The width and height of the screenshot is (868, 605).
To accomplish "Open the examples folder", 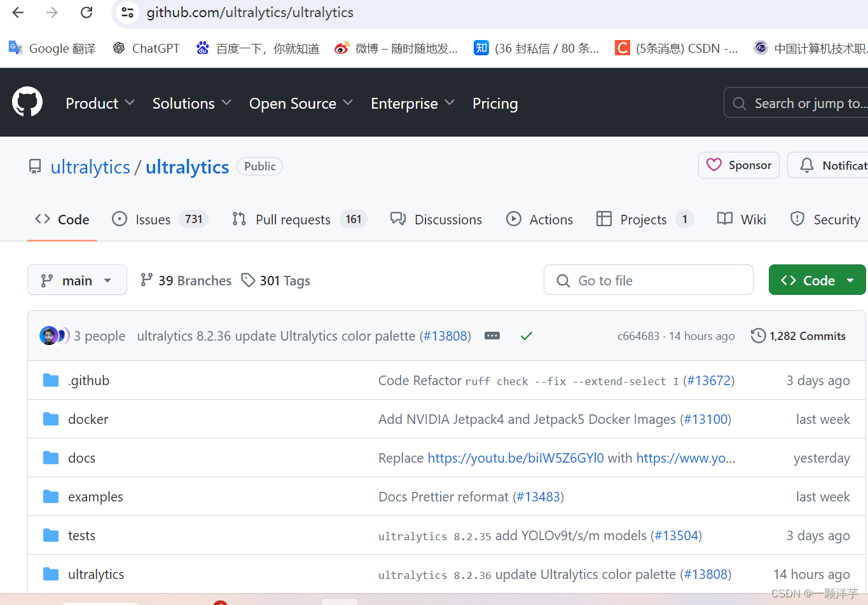I will click(x=95, y=496).
